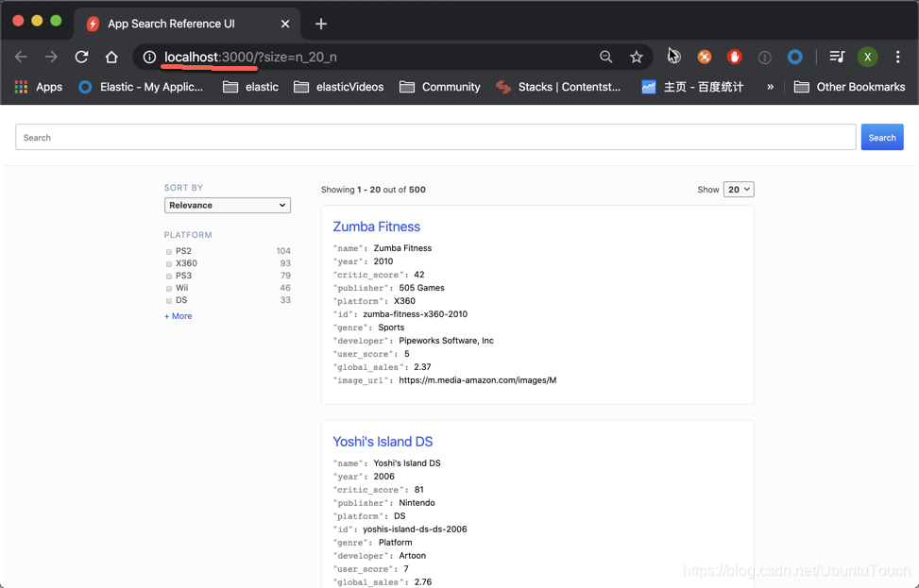
Task: Open the blue ring extension icon
Action: click(x=794, y=57)
